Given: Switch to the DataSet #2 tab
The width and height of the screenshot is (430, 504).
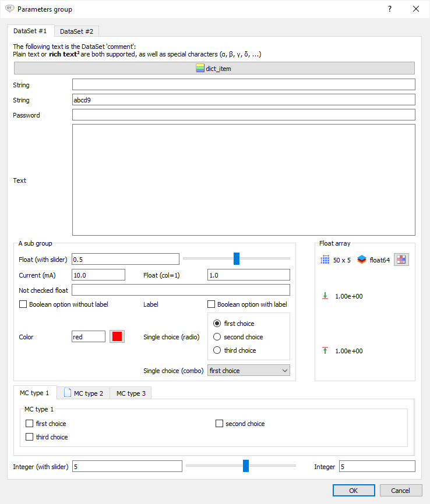Looking at the screenshot, I should (x=76, y=31).
